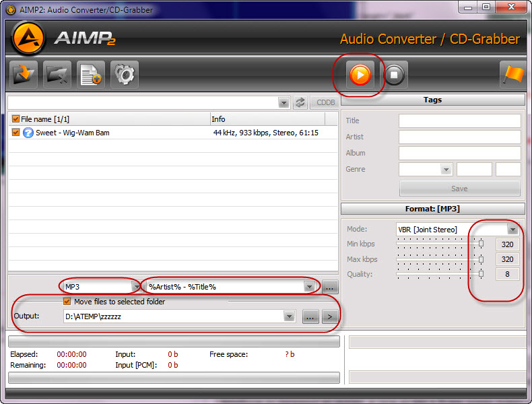Click the Output browse ellipsis button

(310, 317)
